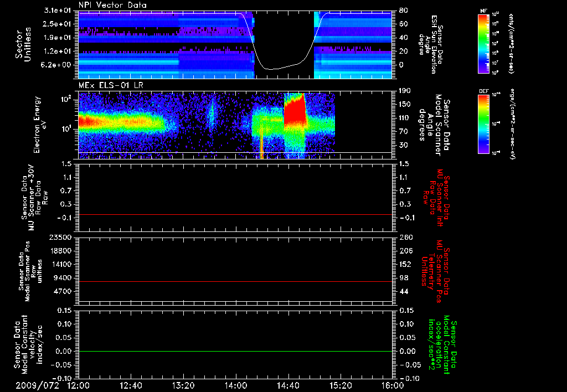Click the "13:20" time axis label
Image resolution: width=567 pixels, height=392 pixels.
tap(183, 385)
